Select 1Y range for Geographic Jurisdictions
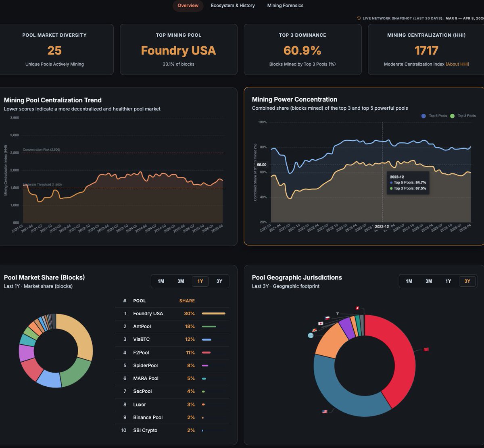Image resolution: width=484 pixels, height=448 pixels. coord(448,281)
